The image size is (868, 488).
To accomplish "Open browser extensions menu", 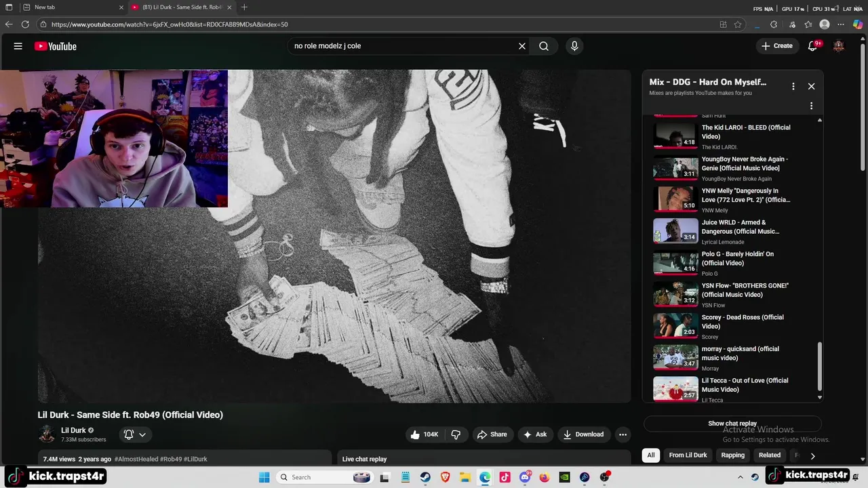I will 774,24.
